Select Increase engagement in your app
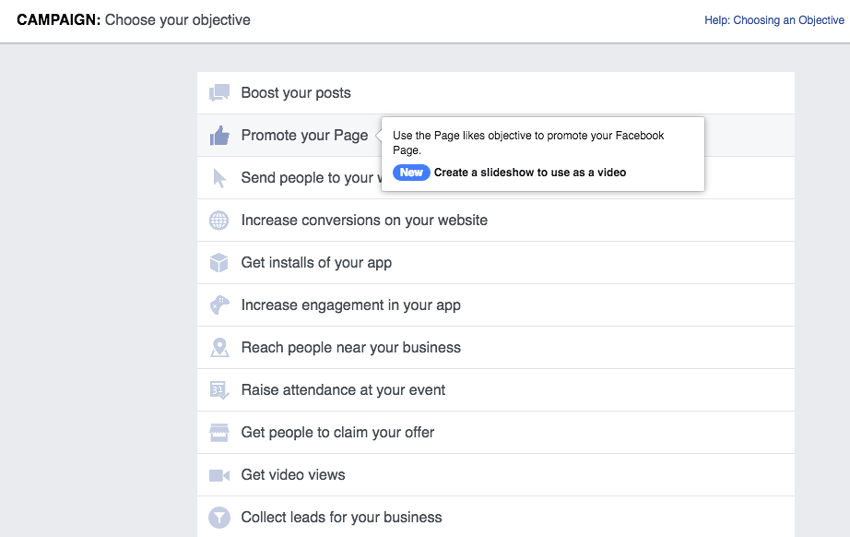850x537 pixels. pos(496,305)
